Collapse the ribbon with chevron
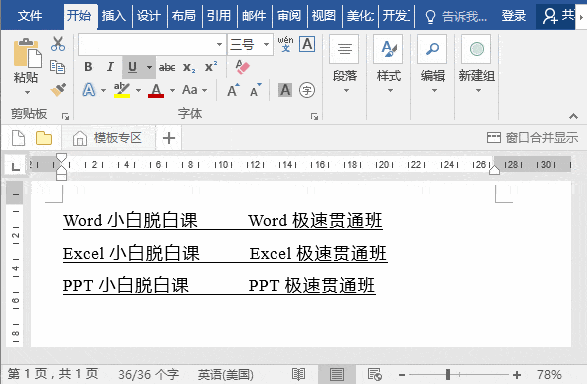 click(x=573, y=116)
